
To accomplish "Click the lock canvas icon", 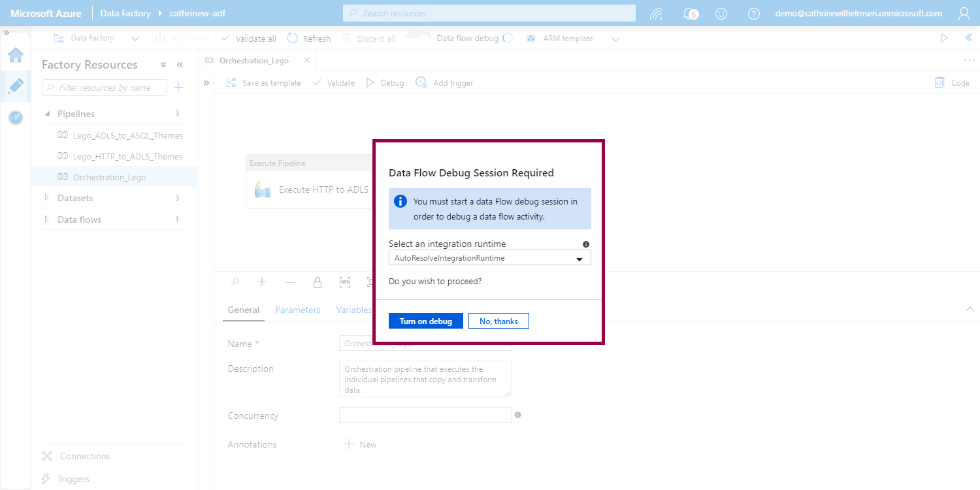I will click(318, 282).
